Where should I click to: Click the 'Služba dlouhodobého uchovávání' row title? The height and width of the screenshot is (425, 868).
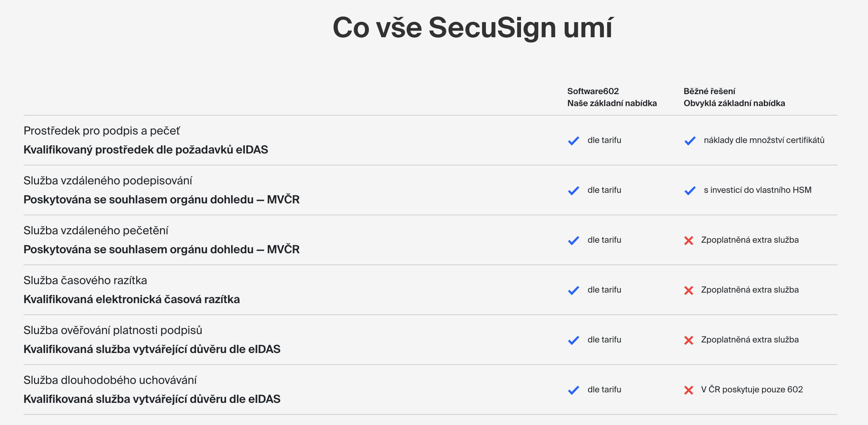110,380
